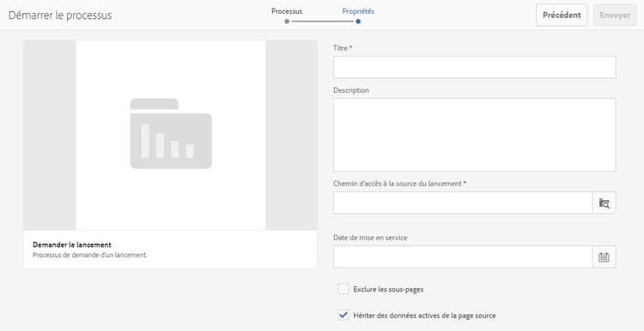The width and height of the screenshot is (644, 331).
Task: Open the calendar picker for Date de mise en service
Action: pyautogui.click(x=604, y=257)
